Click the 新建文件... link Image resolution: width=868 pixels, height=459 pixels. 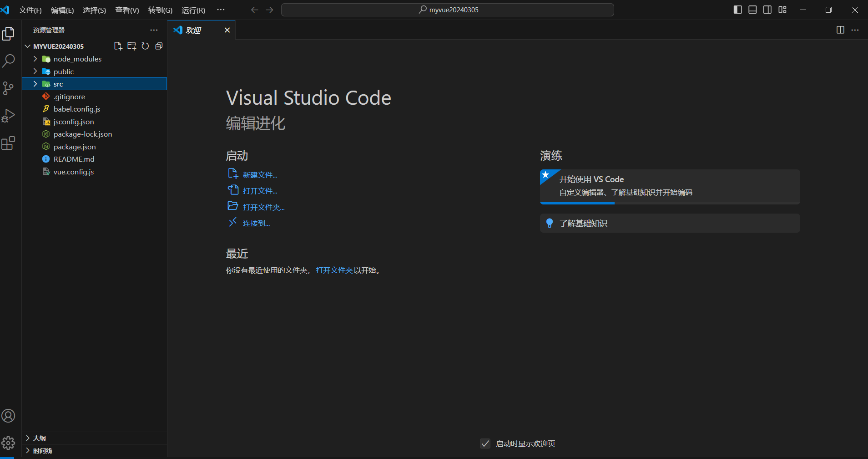pos(260,175)
